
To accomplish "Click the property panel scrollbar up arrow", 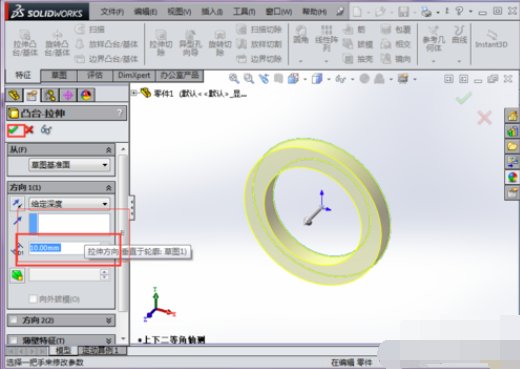I will tap(123, 149).
